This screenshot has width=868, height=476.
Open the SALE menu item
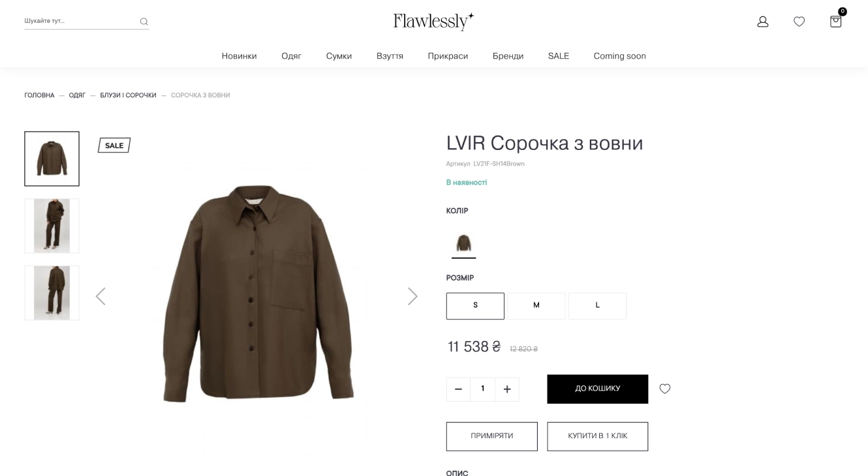point(559,56)
